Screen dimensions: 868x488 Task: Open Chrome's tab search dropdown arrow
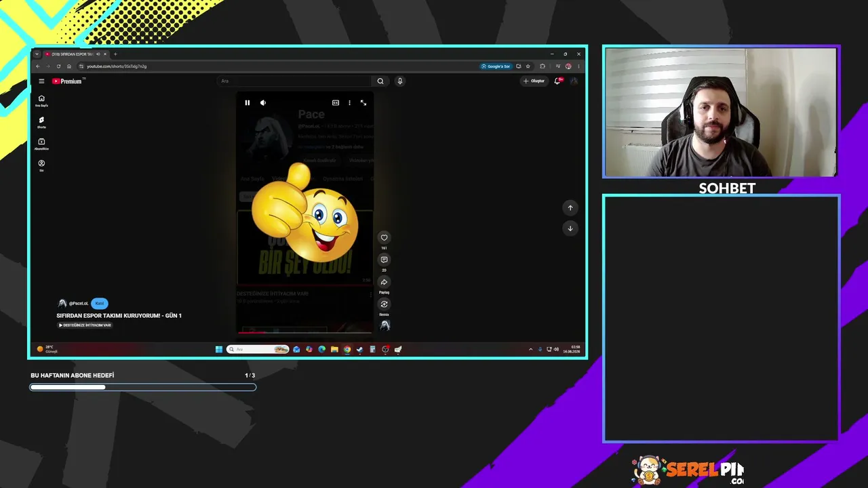click(x=37, y=54)
